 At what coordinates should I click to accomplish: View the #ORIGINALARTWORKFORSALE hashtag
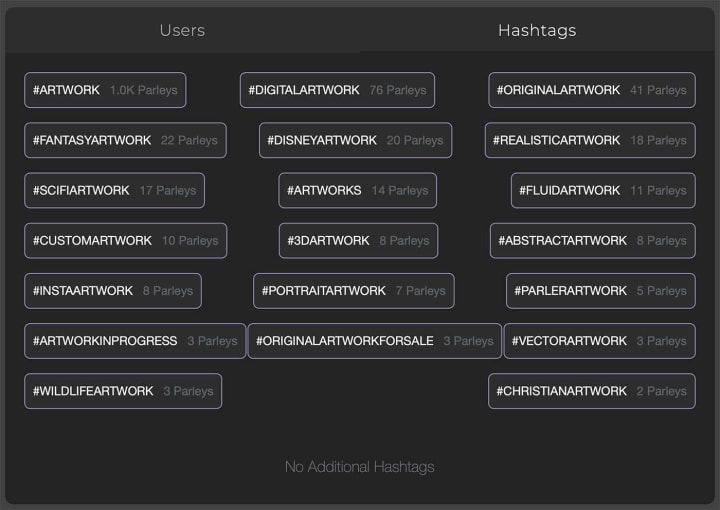tap(374, 341)
